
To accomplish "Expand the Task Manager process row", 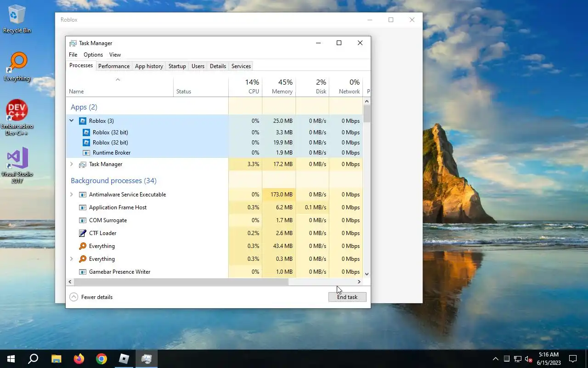I will (x=71, y=164).
